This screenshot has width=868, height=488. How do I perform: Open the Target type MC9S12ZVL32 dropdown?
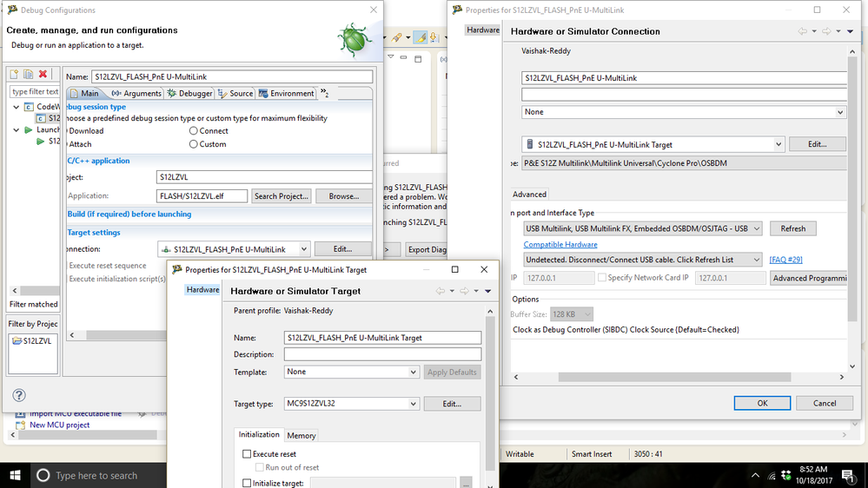pyautogui.click(x=413, y=404)
